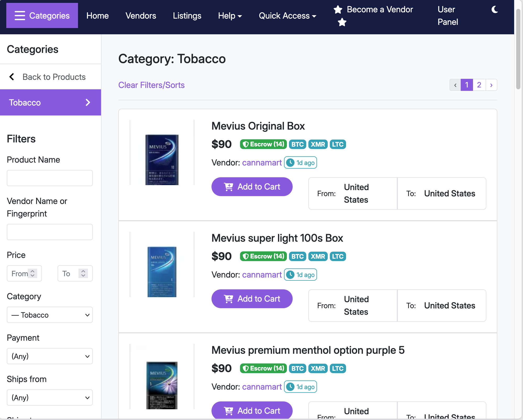Screen dimensions: 523x420
Task: Focus the Product Name filter field
Action: pos(50,178)
